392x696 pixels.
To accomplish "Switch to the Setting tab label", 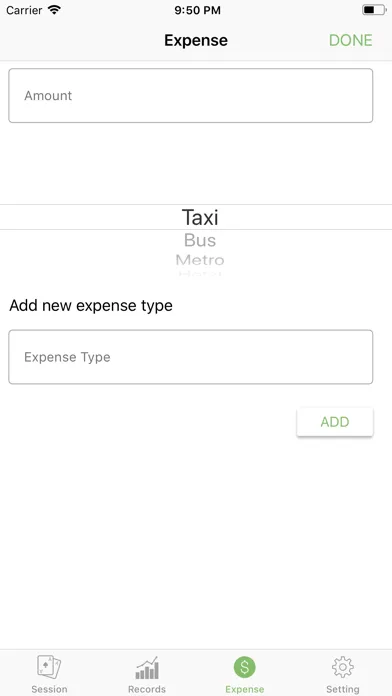I will pyautogui.click(x=343, y=689).
